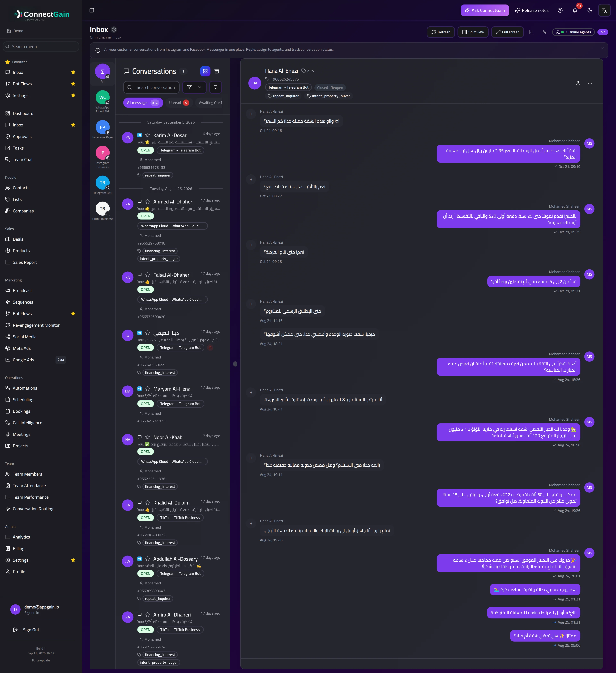
Task: Select the All messages tab
Action: pyautogui.click(x=143, y=103)
